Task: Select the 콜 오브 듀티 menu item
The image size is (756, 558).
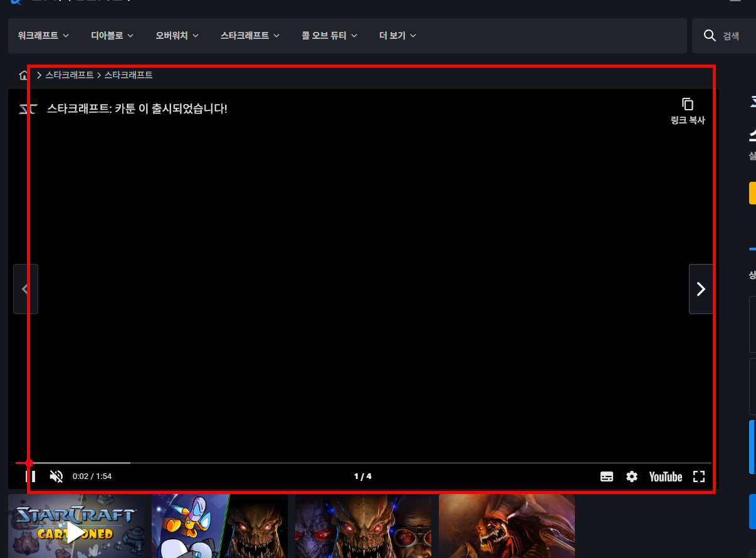Action: 329,36
